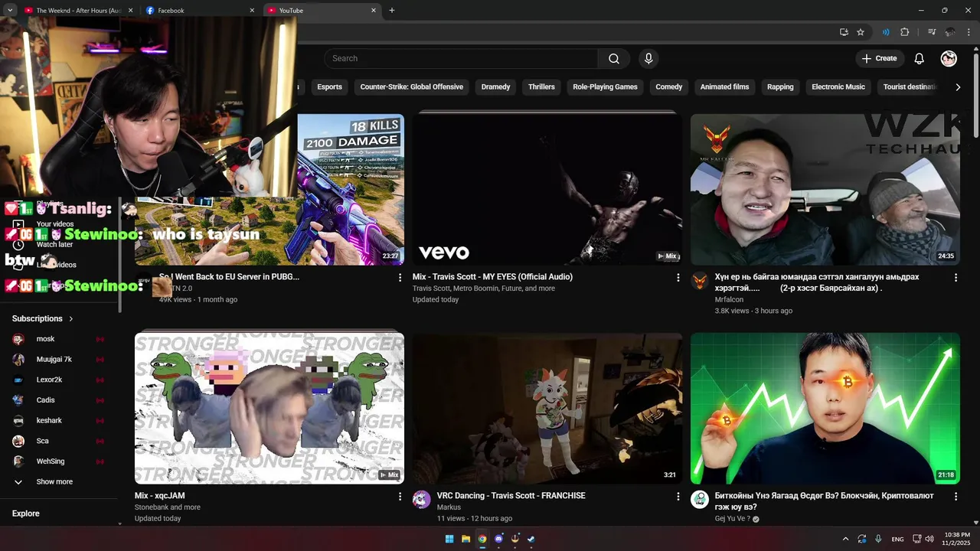The image size is (980, 551).
Task: Open File Explorer from taskbar
Action: click(x=465, y=539)
